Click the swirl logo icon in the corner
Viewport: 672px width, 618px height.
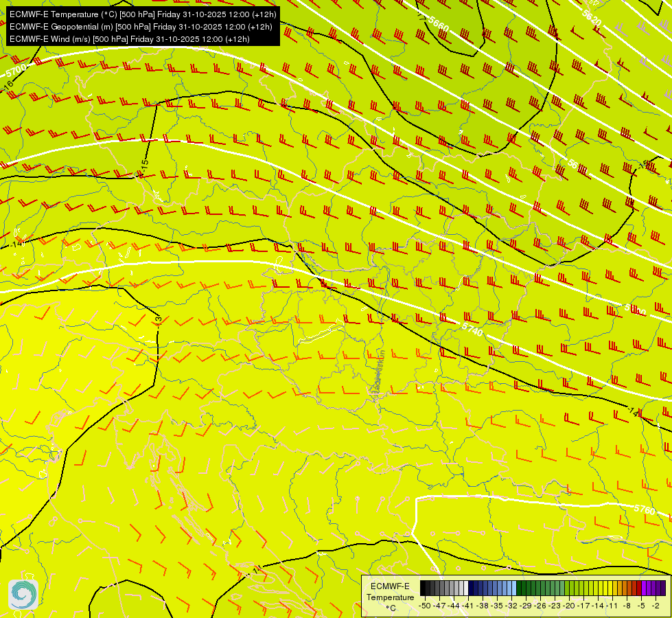point(23,595)
